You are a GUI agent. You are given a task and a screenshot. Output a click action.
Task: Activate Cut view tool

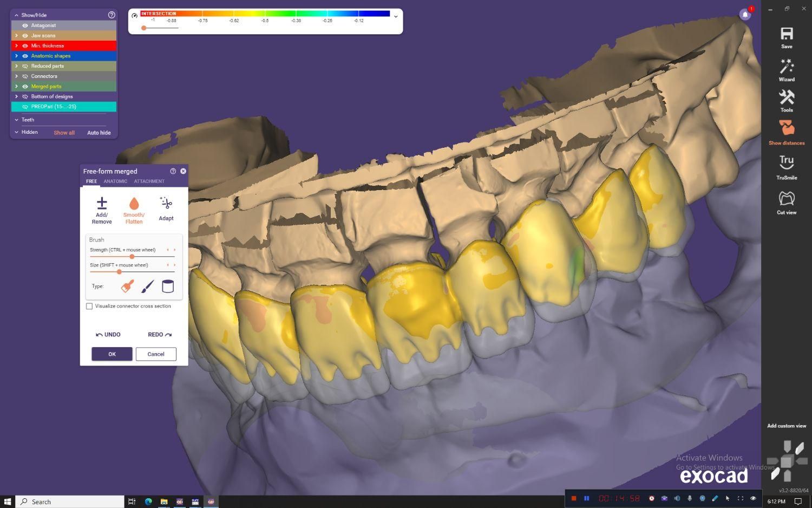787,203
